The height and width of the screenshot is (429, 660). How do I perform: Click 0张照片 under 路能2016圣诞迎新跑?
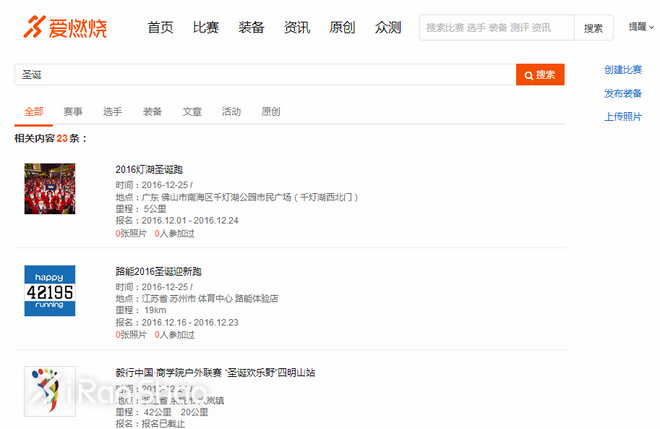click(131, 335)
